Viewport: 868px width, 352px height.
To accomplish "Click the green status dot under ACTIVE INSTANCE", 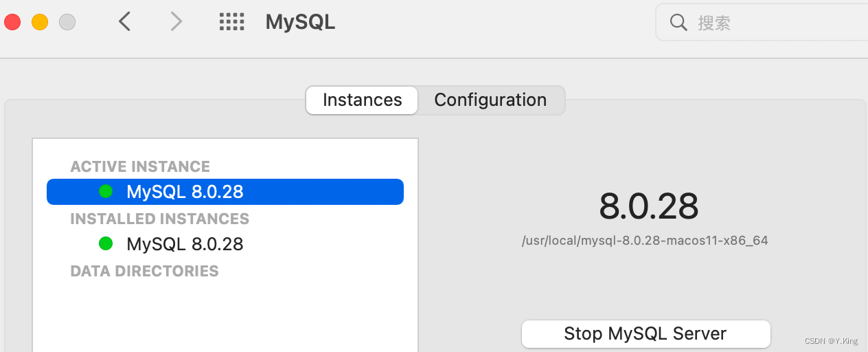I will point(105,191).
